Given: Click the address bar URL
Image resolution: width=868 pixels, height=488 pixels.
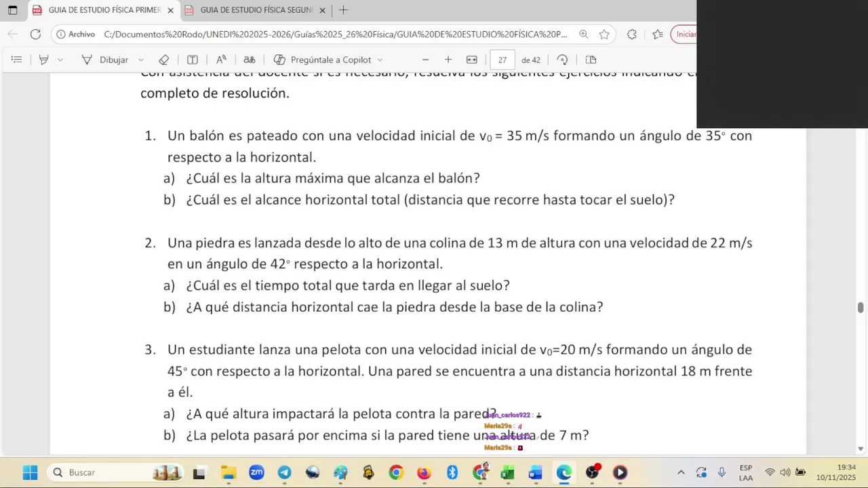Looking at the screenshot, I should pyautogui.click(x=336, y=34).
